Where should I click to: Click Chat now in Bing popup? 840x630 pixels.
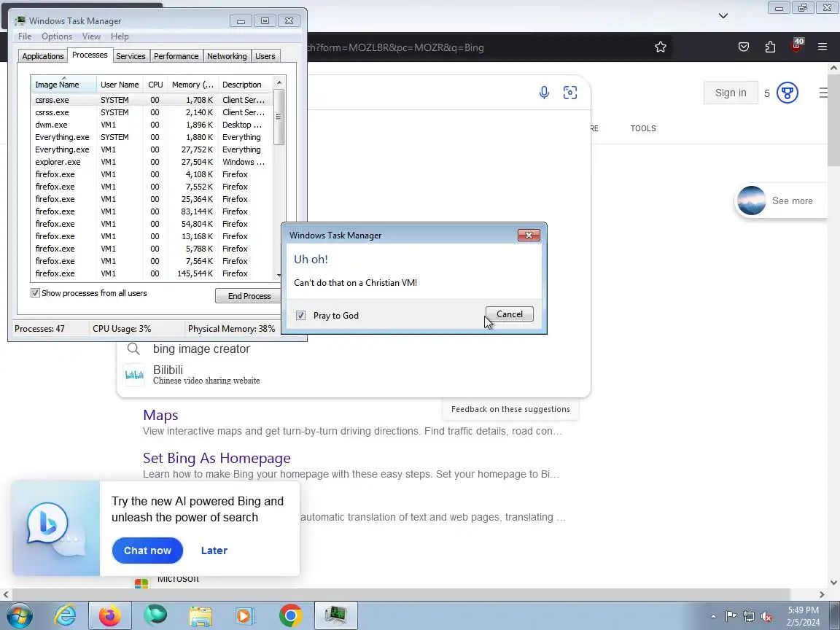click(x=147, y=551)
